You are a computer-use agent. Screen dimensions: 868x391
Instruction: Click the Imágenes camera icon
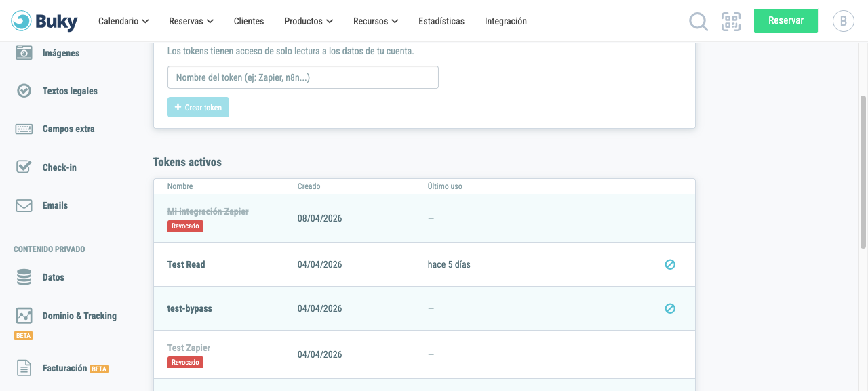click(x=24, y=53)
